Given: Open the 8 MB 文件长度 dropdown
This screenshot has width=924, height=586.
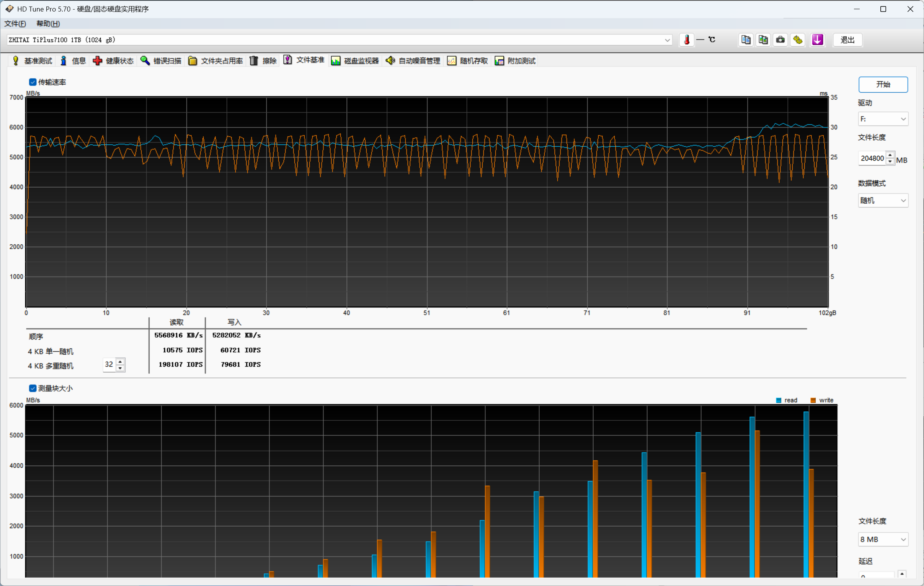Looking at the screenshot, I should click(883, 539).
